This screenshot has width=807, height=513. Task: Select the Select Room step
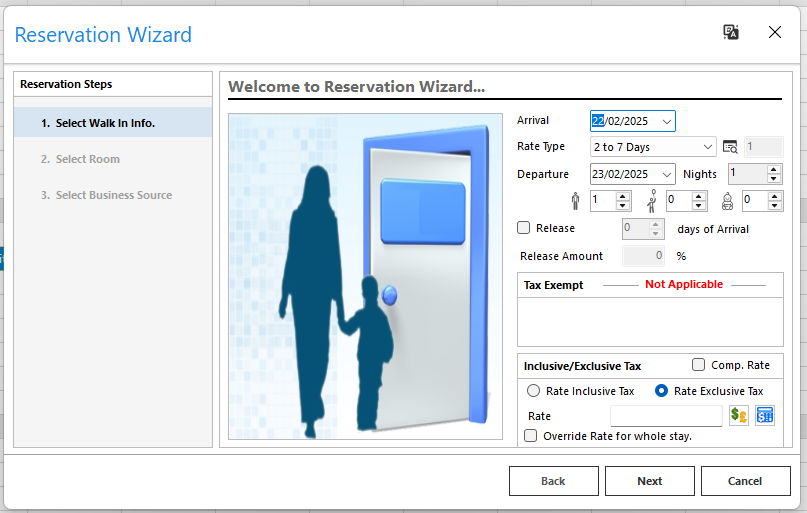tap(88, 159)
